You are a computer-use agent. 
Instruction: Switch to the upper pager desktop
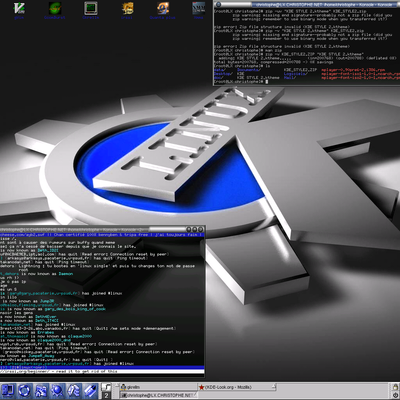point(106,387)
